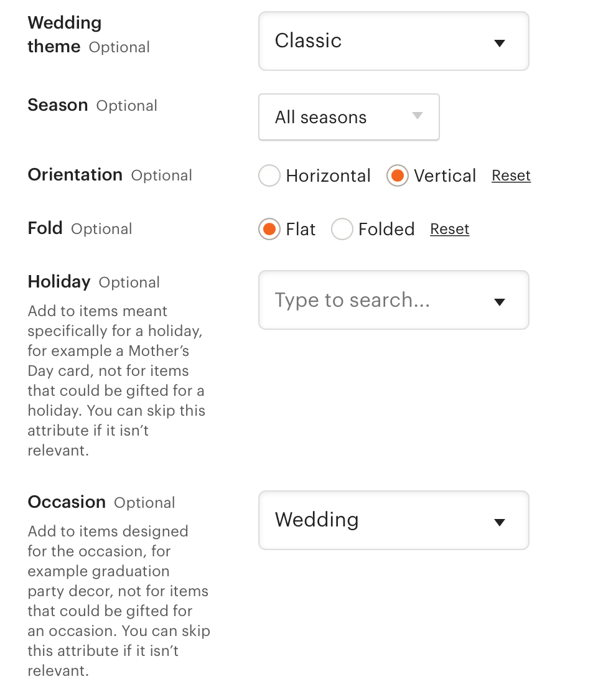Reset the Fold selection
Viewport: 616px width, 692px height.
(449, 229)
